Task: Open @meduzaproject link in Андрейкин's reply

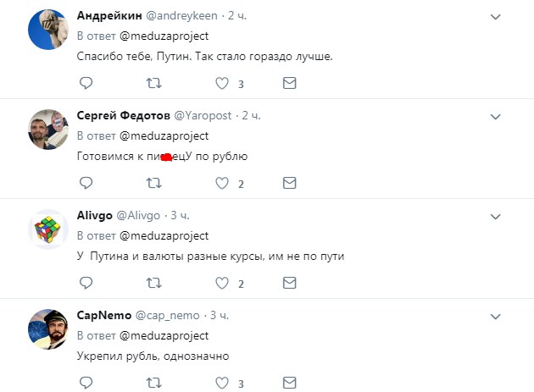Action: click(x=164, y=36)
